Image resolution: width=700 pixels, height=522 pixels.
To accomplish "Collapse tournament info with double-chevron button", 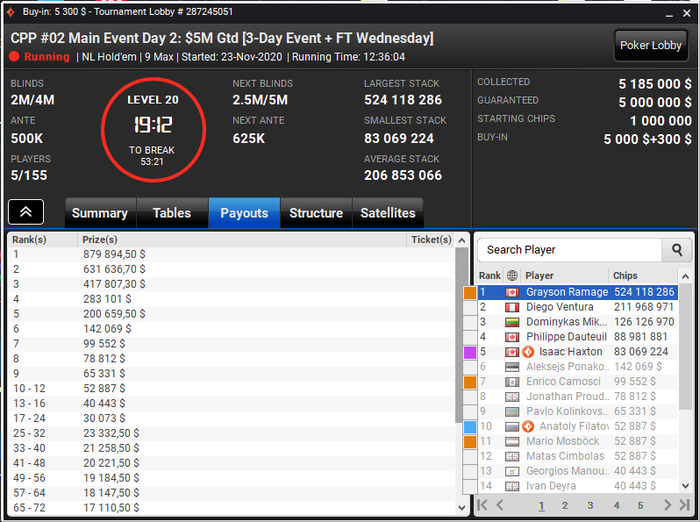I will click(x=26, y=212).
